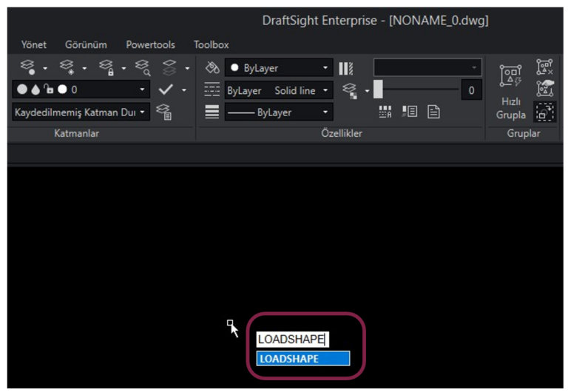
Task: Open the Görünüm ribbon tab
Action: [x=86, y=45]
